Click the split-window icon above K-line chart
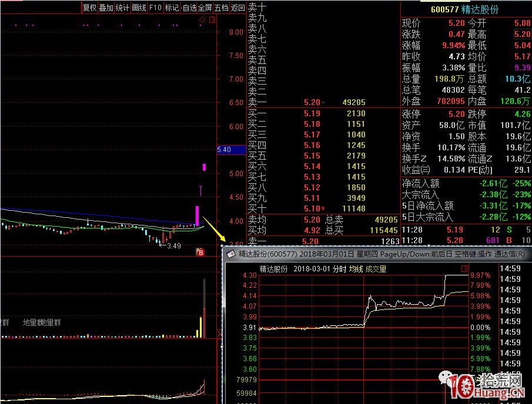Screen dimensions: 532x404 pos(212,19)
